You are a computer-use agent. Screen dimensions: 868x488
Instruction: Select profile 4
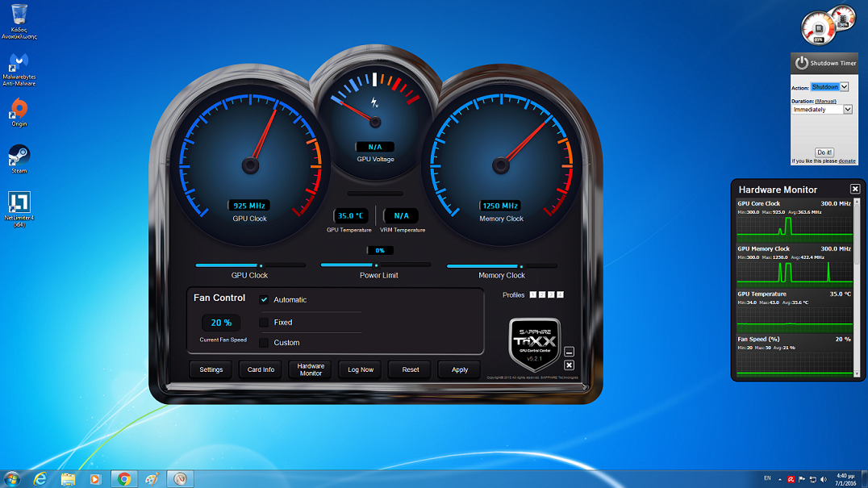(560, 295)
